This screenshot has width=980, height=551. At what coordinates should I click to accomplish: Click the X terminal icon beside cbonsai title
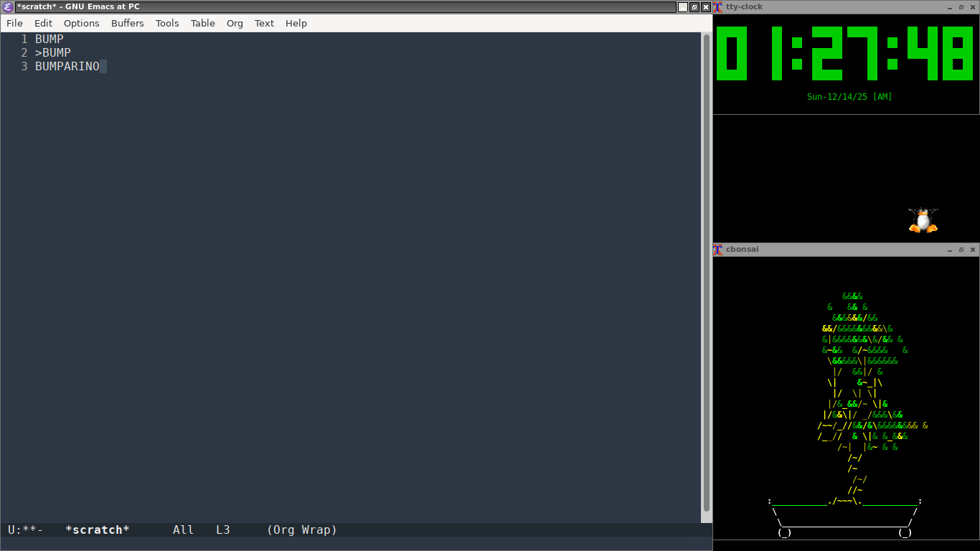click(x=717, y=250)
